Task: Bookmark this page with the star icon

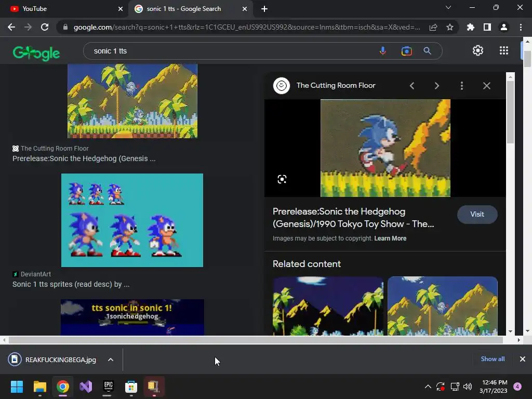Action: (450, 27)
